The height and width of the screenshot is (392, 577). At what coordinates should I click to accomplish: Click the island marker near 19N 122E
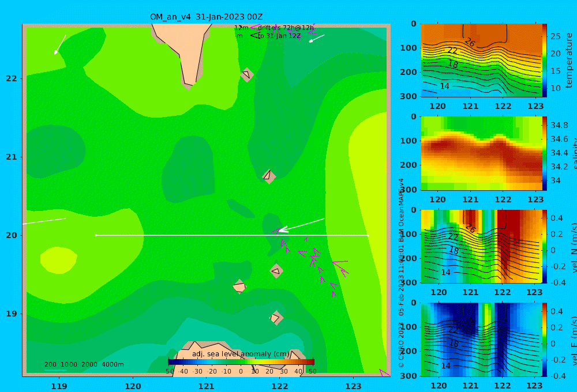[276, 318]
